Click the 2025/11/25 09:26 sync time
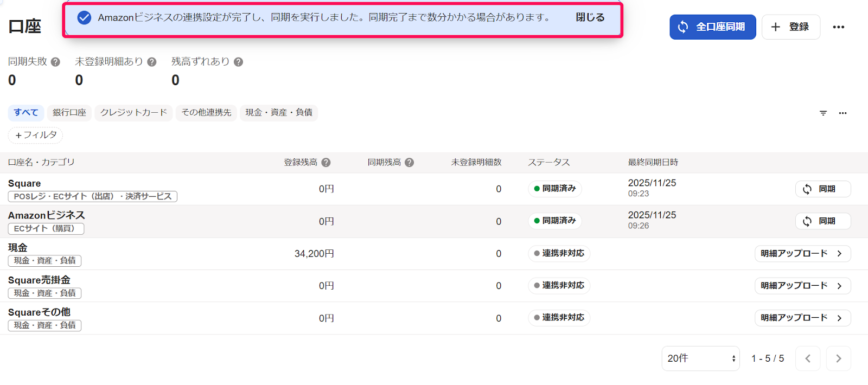The width and height of the screenshot is (868, 385). click(652, 220)
